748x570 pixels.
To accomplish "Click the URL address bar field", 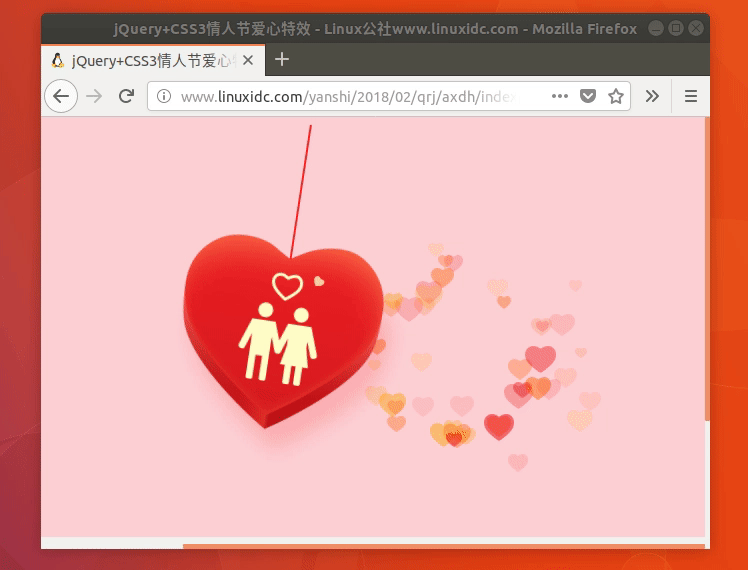I will pyautogui.click(x=389, y=96).
